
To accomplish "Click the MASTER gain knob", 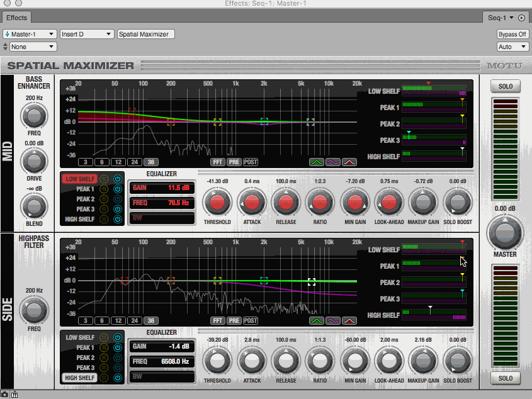I will [505, 232].
